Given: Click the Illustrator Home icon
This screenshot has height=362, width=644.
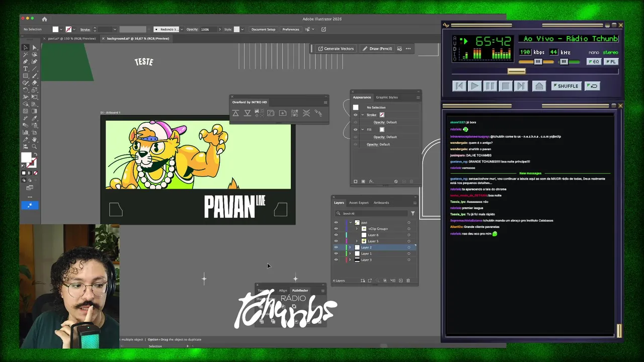Looking at the screenshot, I should coord(44,19).
